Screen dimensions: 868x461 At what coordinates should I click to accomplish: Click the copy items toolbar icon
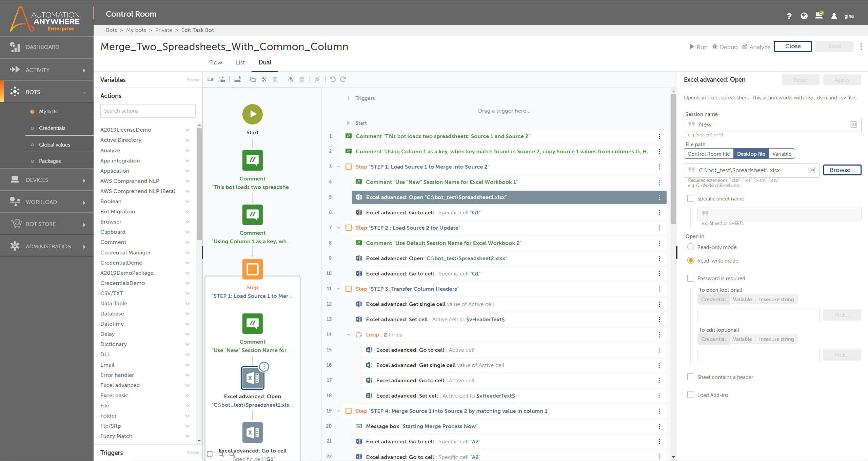[x=253, y=79]
